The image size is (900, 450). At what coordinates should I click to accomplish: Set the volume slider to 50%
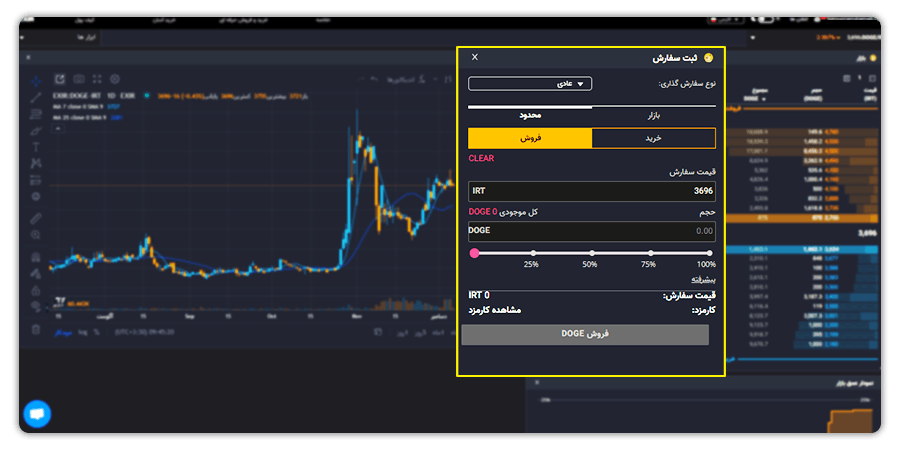point(591,253)
